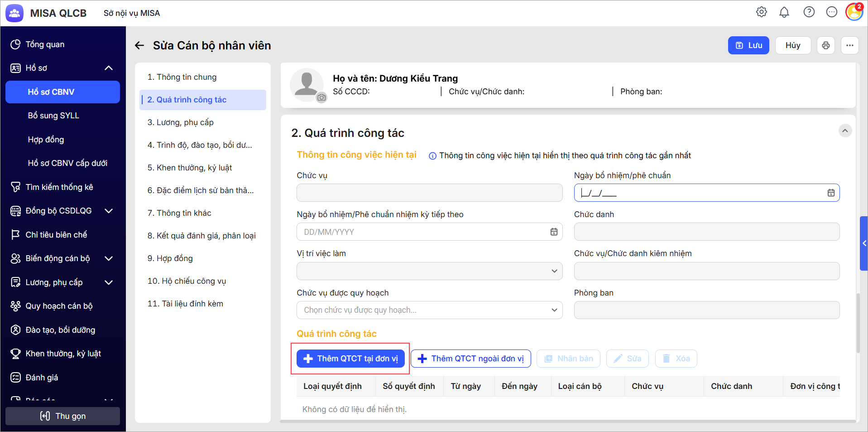Click the back arrow beside Sửa Cán bộ nhân viên

coord(139,45)
